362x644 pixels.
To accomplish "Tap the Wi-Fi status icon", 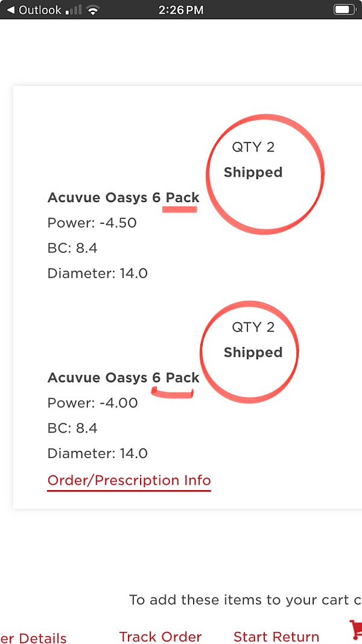I will coord(94,10).
